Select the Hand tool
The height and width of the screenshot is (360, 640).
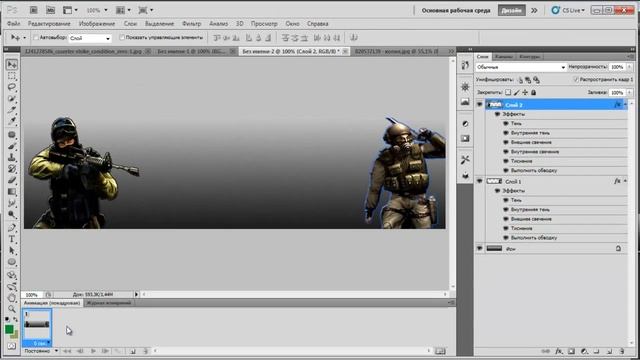pos(12,298)
